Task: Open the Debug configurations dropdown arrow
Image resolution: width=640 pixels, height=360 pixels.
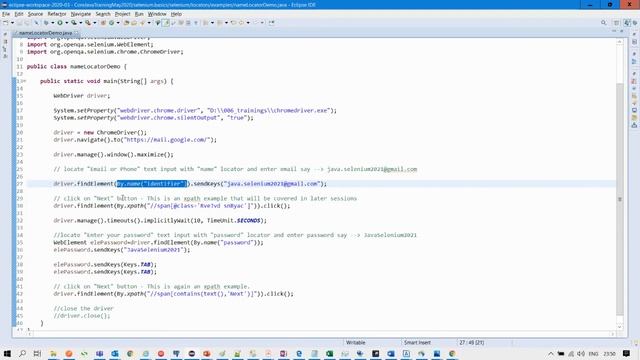Action: click(52, 23)
